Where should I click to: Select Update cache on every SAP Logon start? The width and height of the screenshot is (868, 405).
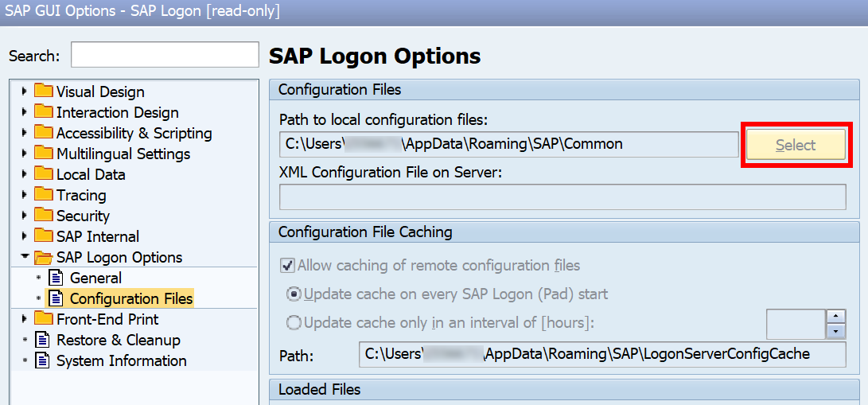[294, 294]
